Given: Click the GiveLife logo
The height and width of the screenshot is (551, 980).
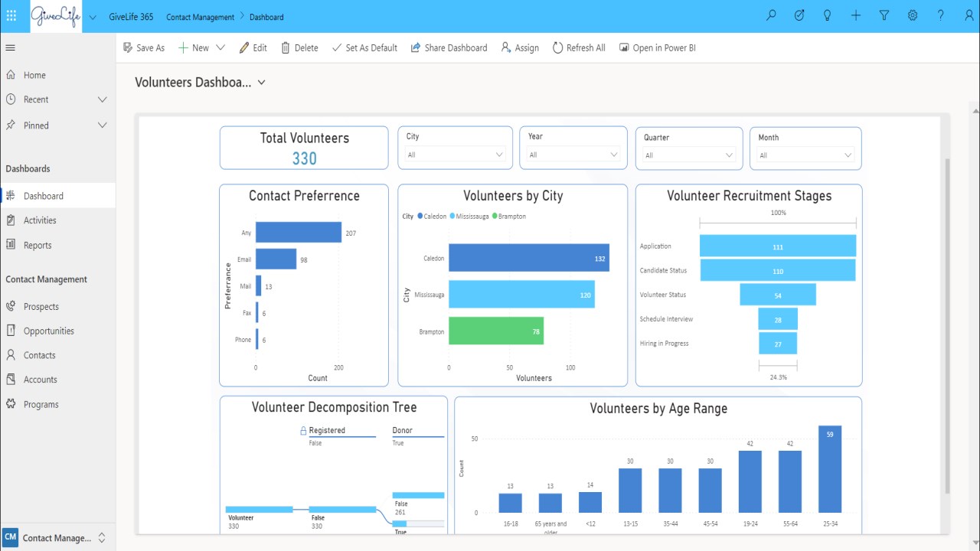Looking at the screenshot, I should pyautogui.click(x=56, y=16).
